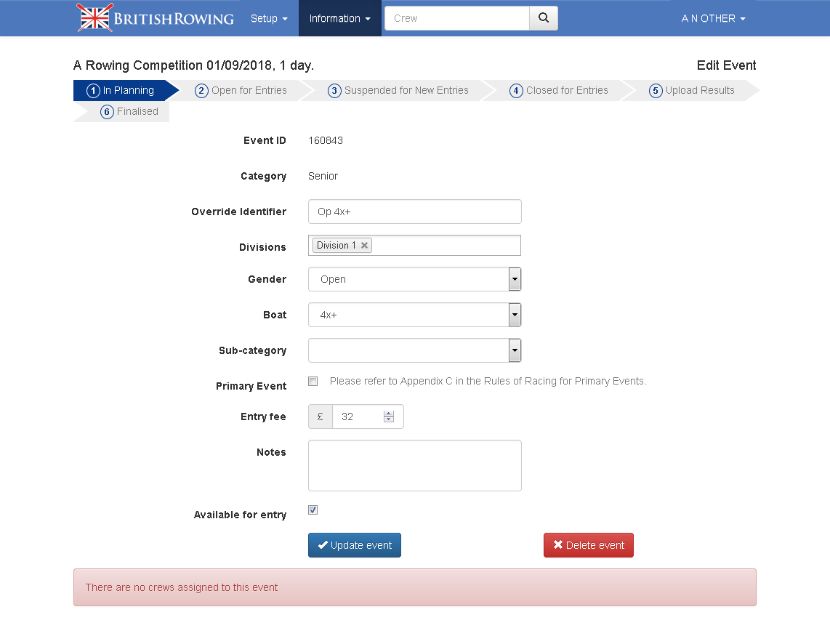Select step 6 Finalised
830x644 pixels.
pyautogui.click(x=129, y=112)
